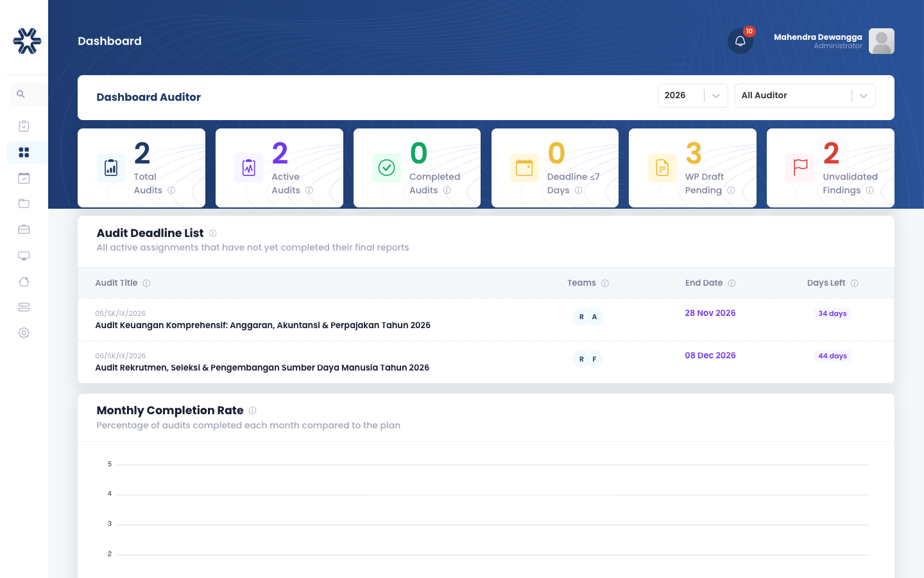Open the sidebar search icon
The height and width of the screenshot is (578, 924).
coord(21,94)
